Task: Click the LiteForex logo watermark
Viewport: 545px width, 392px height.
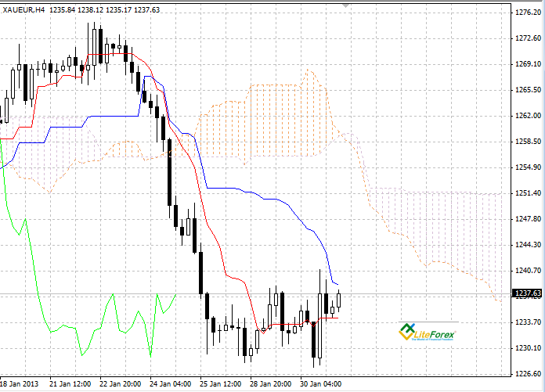Action: pyautogui.click(x=427, y=332)
